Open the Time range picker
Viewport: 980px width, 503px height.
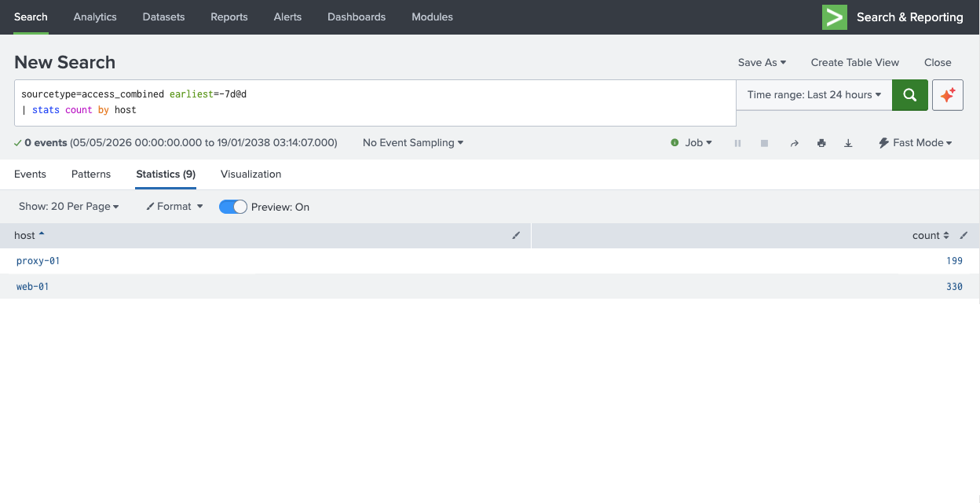814,95
